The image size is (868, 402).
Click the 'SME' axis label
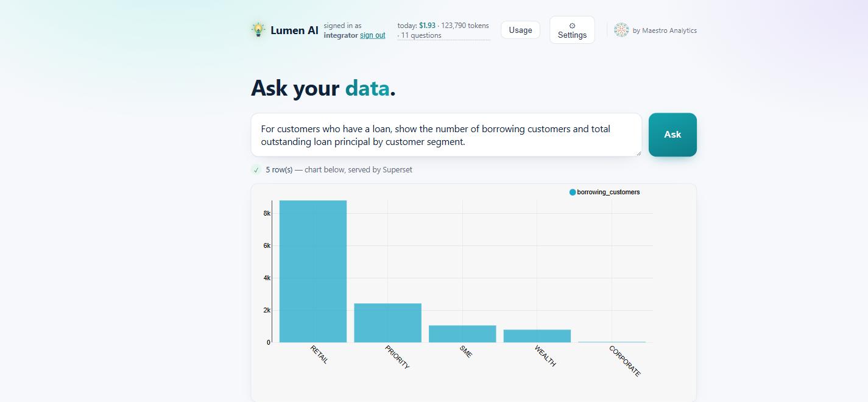pos(466,351)
